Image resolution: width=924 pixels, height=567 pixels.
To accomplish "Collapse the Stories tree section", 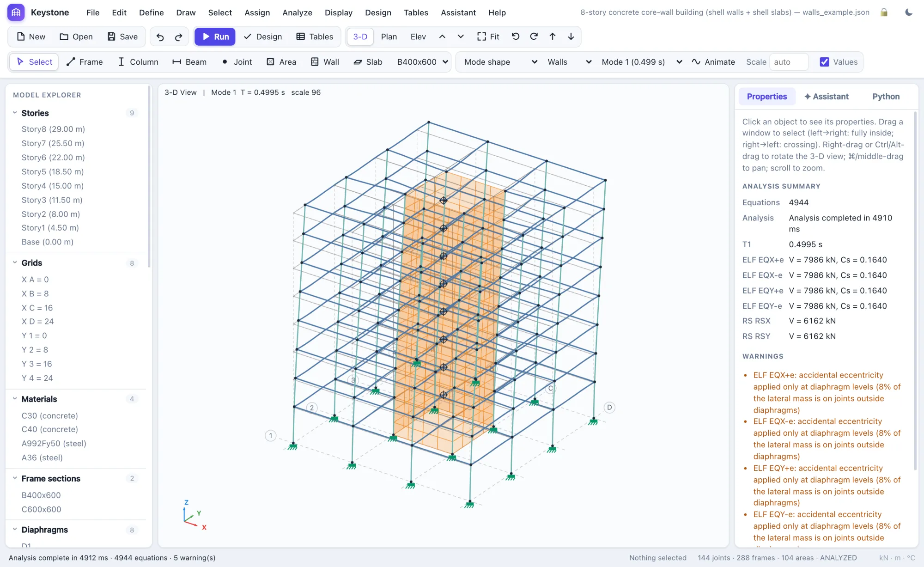I will (15, 113).
